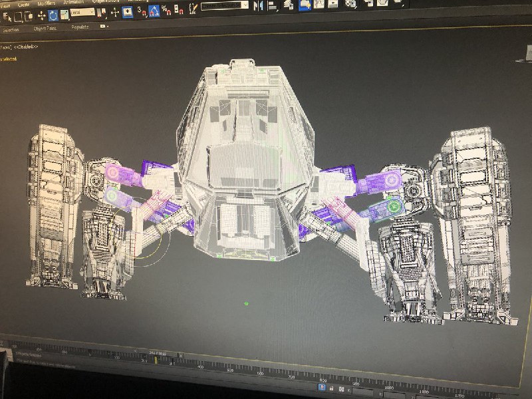Toggle the Keyboard Shortcut Override button
Image resolution: width=532 pixels, height=399 pixels.
point(128,12)
